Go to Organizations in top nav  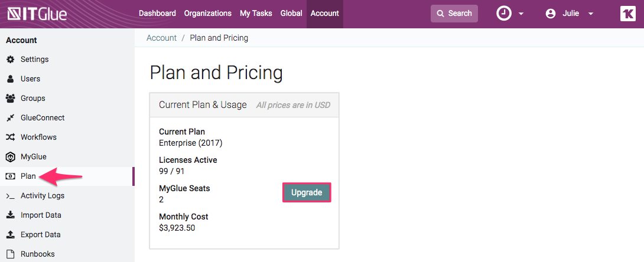[208, 14]
